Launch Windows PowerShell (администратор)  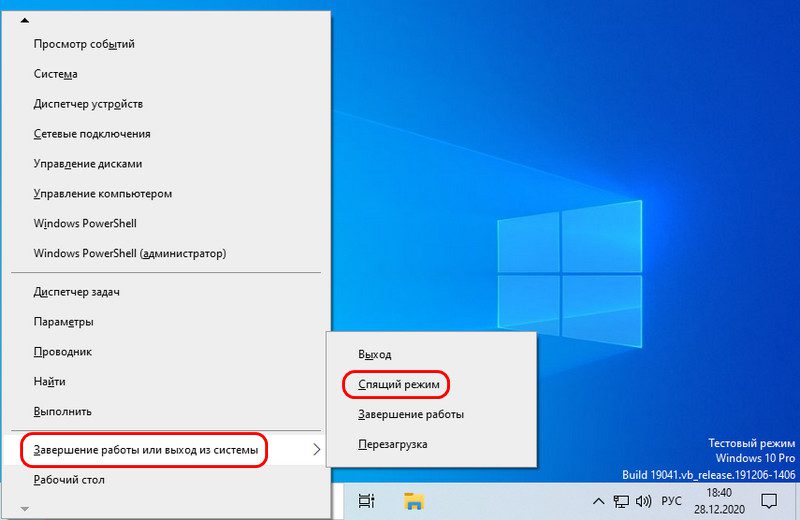166,253
